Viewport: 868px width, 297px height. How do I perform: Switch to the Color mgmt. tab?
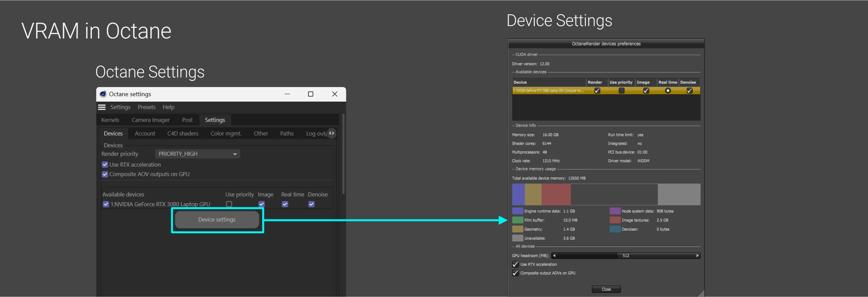(226, 133)
